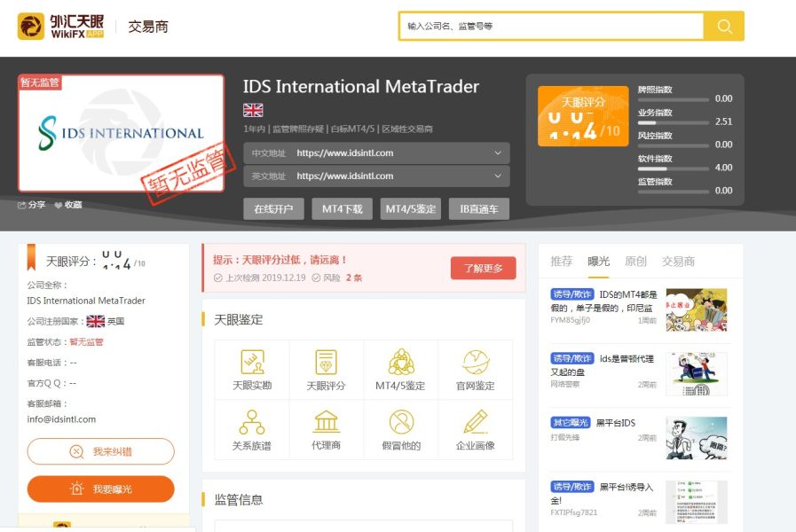Click thumbnail of '黑平台IDS' article
The height and width of the screenshot is (532, 796).
coord(697,438)
